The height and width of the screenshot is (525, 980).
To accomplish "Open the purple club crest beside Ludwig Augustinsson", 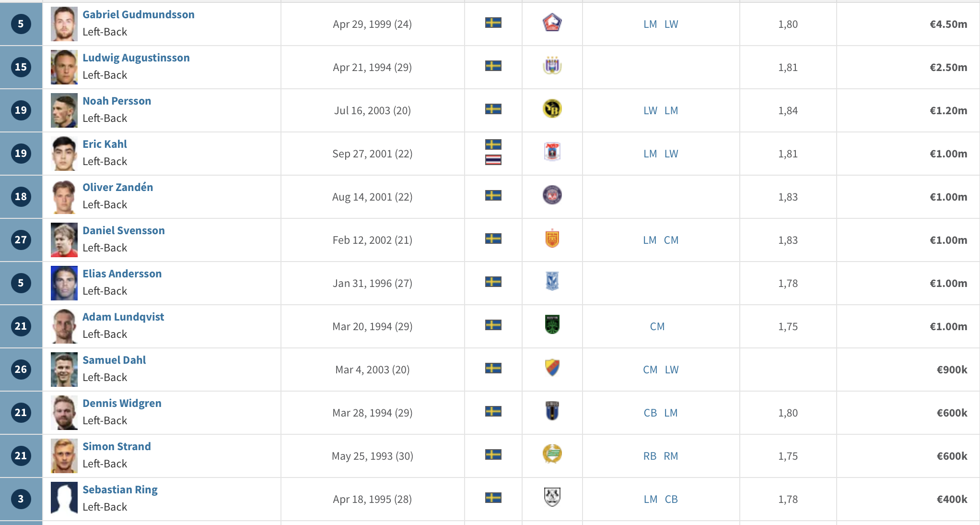I will pyautogui.click(x=552, y=66).
